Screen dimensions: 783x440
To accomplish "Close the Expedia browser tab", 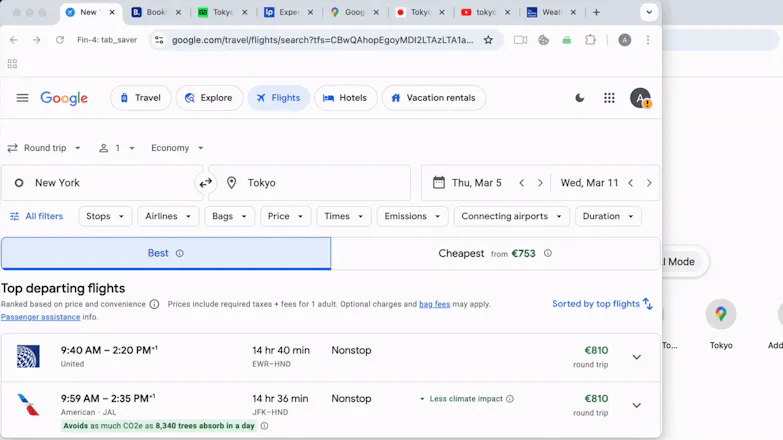I will [310, 12].
